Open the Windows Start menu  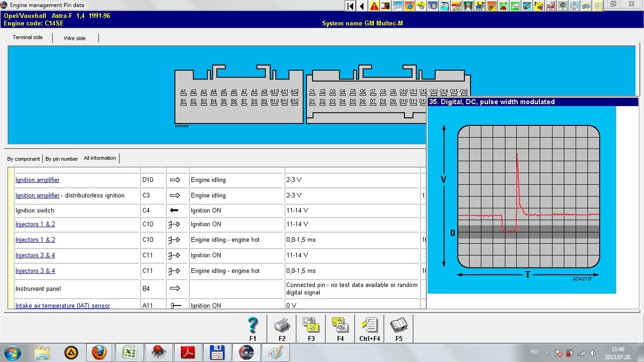12,352
